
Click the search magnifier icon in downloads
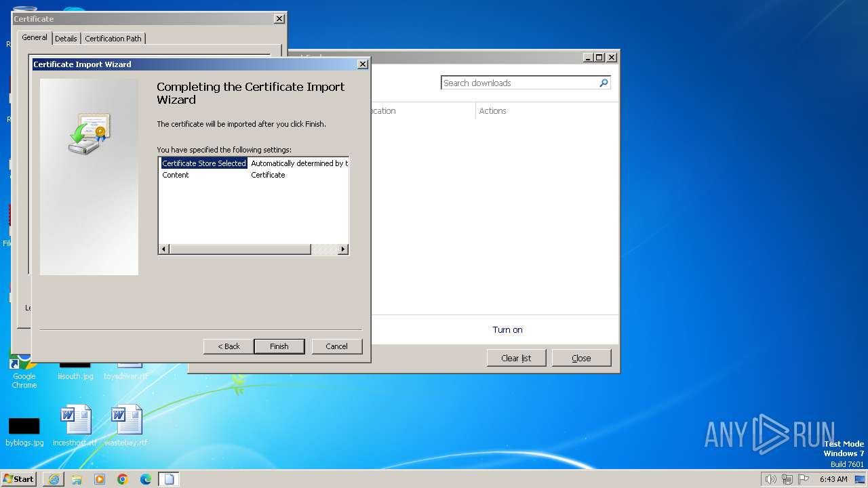pos(604,83)
